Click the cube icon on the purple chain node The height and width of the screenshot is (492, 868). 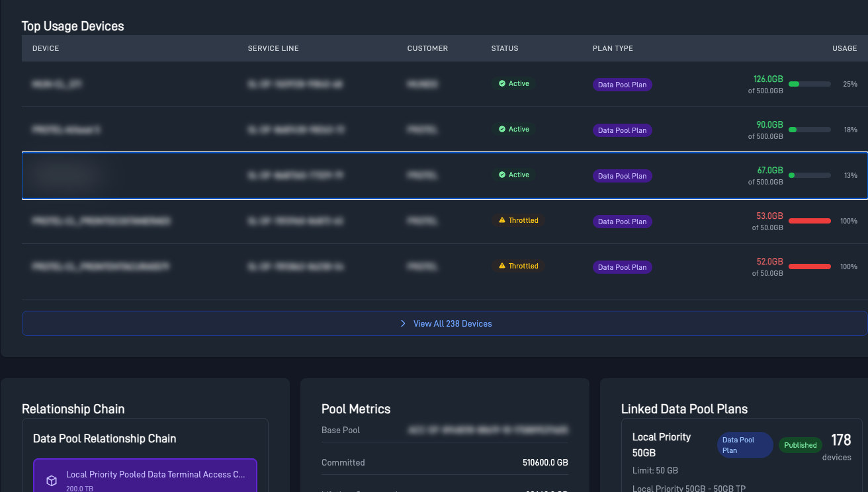(51, 480)
